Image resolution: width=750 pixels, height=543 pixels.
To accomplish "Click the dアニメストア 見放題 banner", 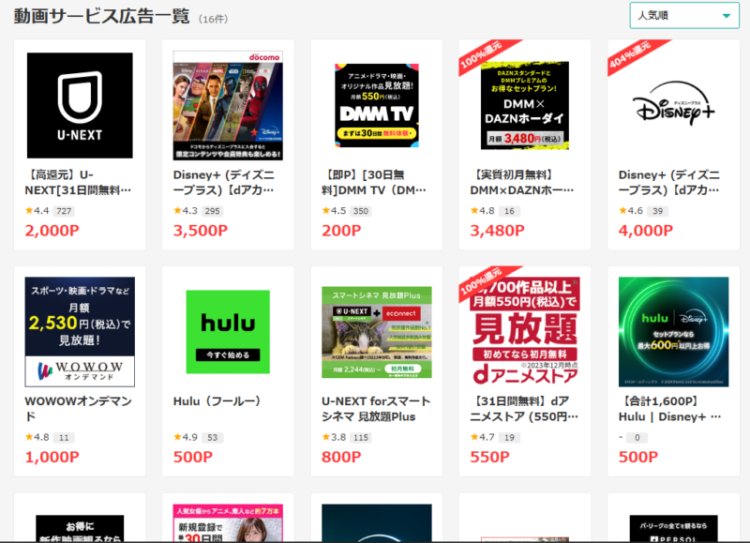I will pos(525,332).
